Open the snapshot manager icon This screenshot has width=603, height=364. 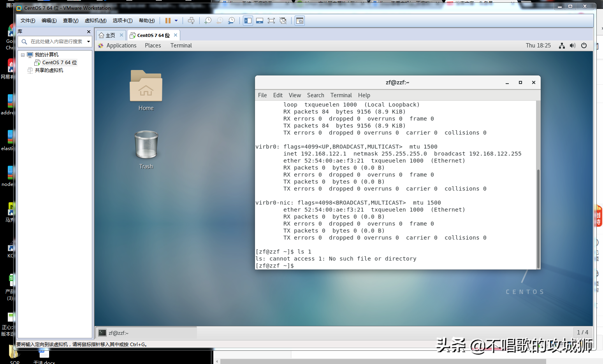point(231,21)
